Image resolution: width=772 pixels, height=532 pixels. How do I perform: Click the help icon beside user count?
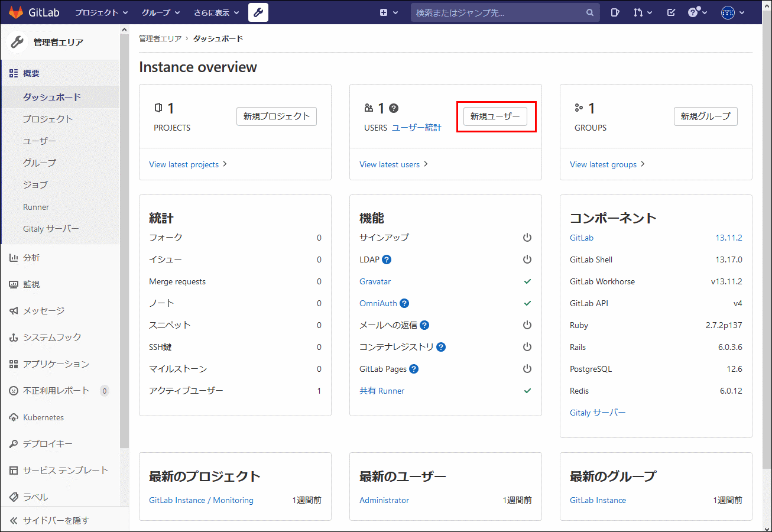tap(394, 108)
